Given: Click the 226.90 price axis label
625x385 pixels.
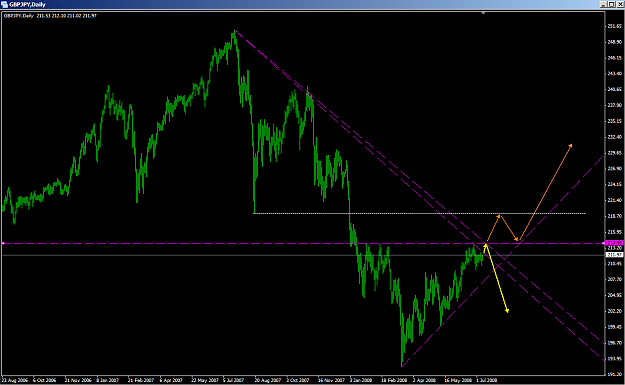Looking at the screenshot, I should (x=614, y=169).
